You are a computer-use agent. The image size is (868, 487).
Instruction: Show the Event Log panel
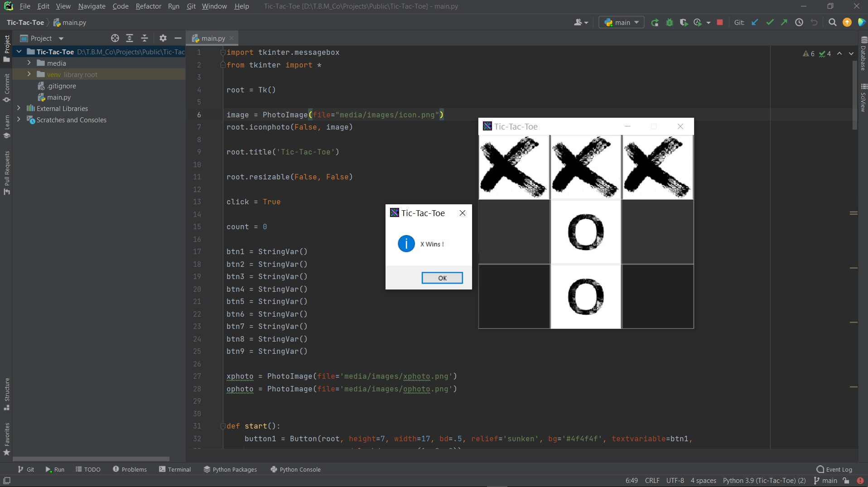point(834,469)
